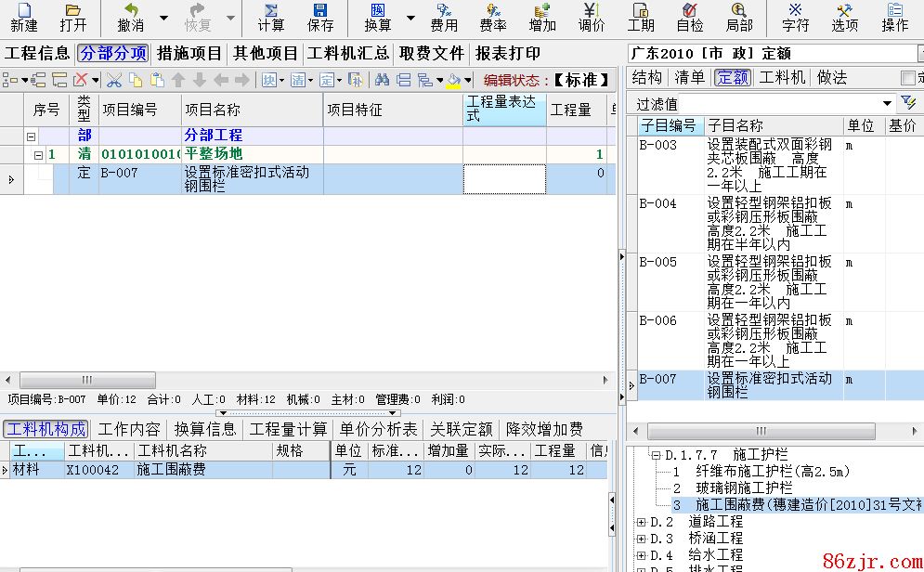
Task: Click the 新建 (New) toolbar icon
Action: coord(24,17)
